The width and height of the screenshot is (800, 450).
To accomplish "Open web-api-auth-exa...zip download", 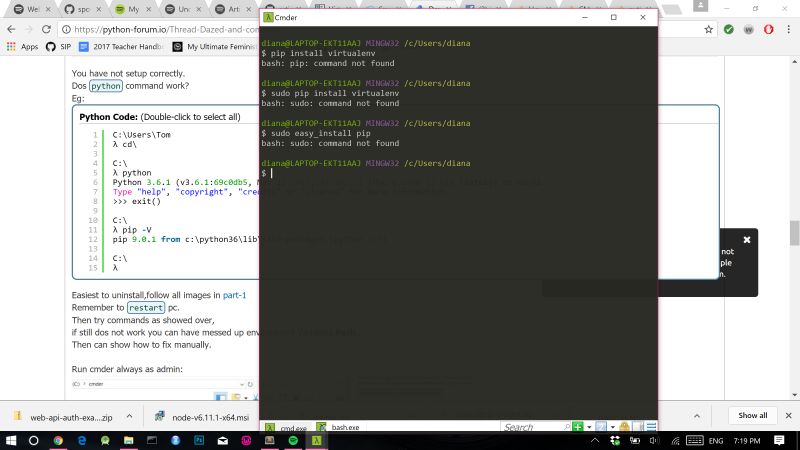I will click(63, 417).
